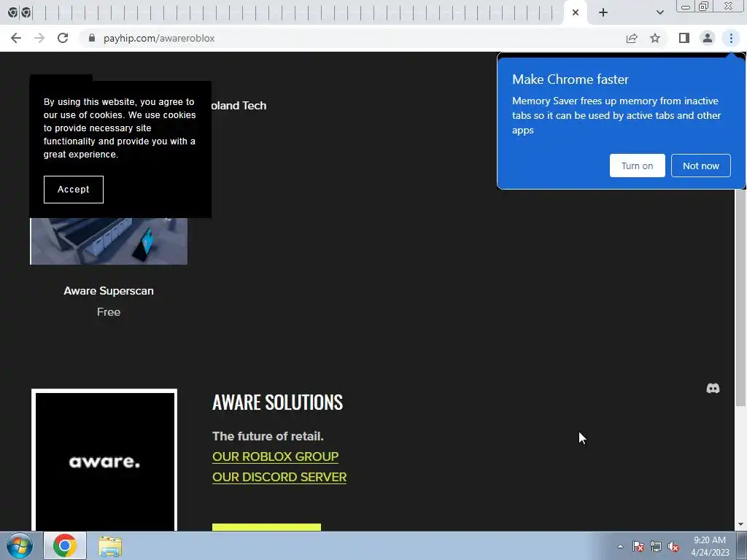Image resolution: width=747 pixels, height=560 pixels.
Task: Open the Action Center flag icon
Action: point(638,546)
